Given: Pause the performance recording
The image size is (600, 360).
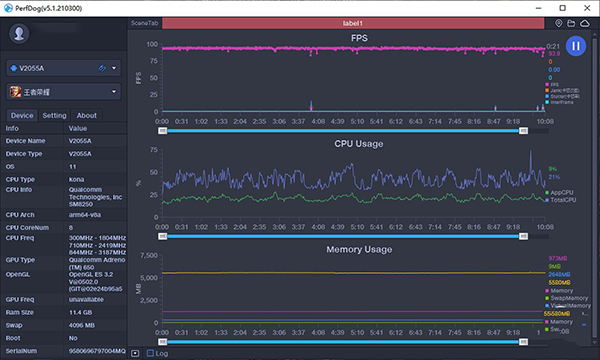Looking at the screenshot, I should tap(576, 46).
